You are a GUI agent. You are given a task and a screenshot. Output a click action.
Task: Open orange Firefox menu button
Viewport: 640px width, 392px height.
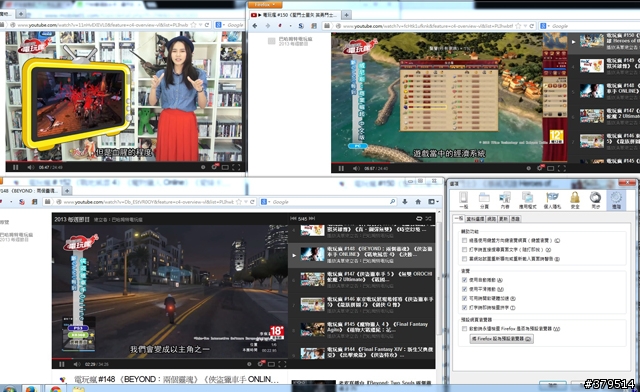click(264, 5)
